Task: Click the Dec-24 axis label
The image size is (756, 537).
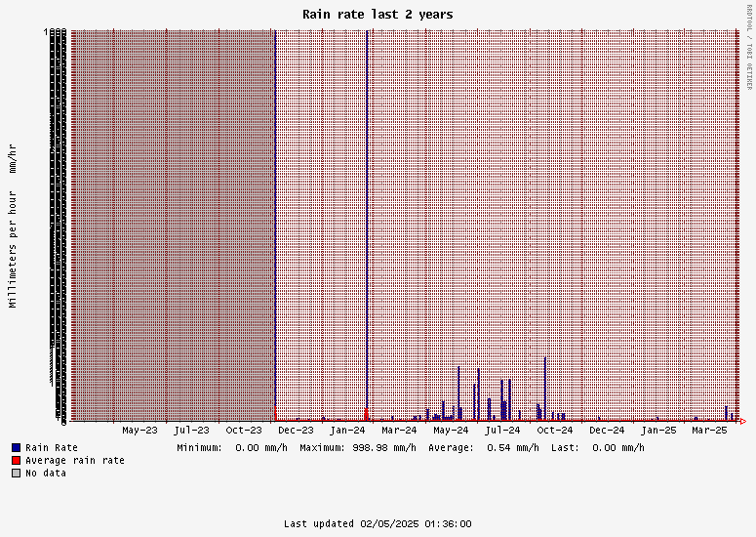Action: [607, 430]
